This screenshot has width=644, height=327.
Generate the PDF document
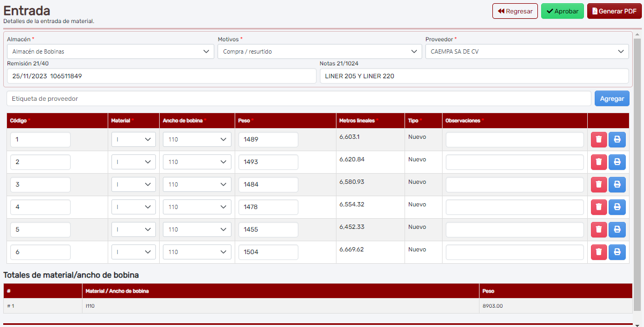coord(613,11)
